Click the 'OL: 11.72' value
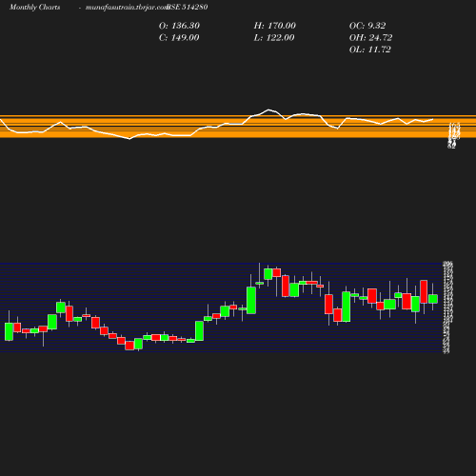The width and height of the screenshot is (476, 476). click(x=370, y=50)
